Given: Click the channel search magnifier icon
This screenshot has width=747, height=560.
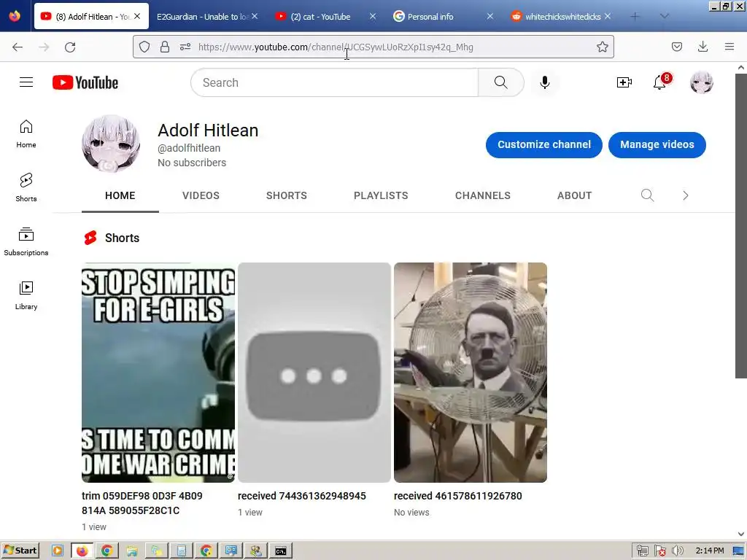Looking at the screenshot, I should 647,195.
